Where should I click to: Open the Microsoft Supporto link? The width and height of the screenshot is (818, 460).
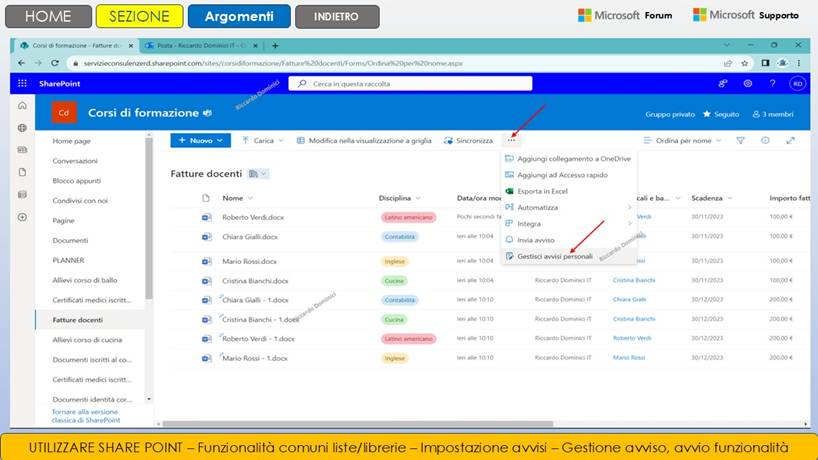click(745, 15)
